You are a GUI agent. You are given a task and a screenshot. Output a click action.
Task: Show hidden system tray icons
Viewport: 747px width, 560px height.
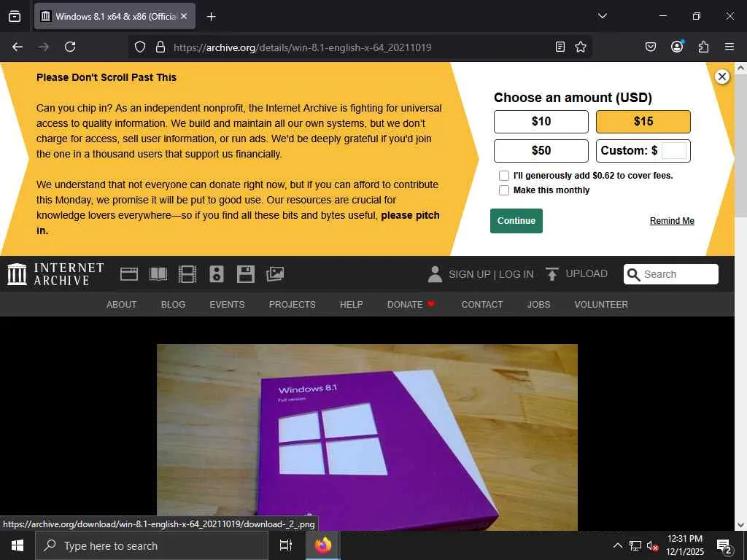click(x=617, y=545)
